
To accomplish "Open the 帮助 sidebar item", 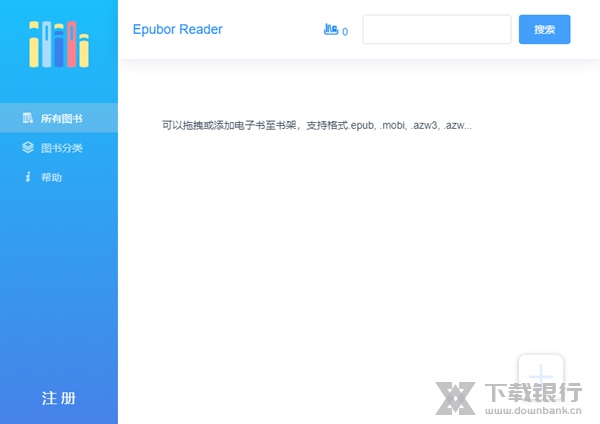I will (59, 177).
